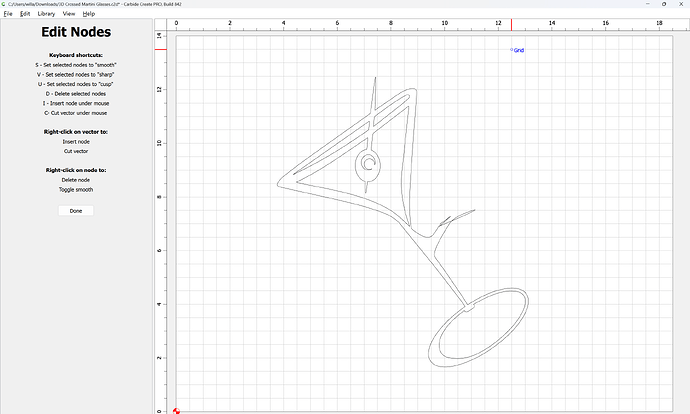Open the Edit menu
The image size is (690, 414).
click(x=24, y=14)
